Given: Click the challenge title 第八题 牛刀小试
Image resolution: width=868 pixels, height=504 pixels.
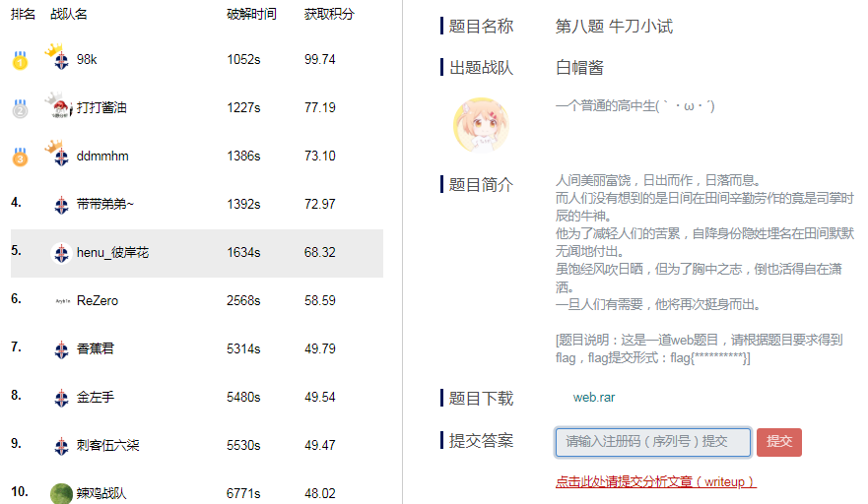Looking at the screenshot, I should pyautogui.click(x=614, y=26).
